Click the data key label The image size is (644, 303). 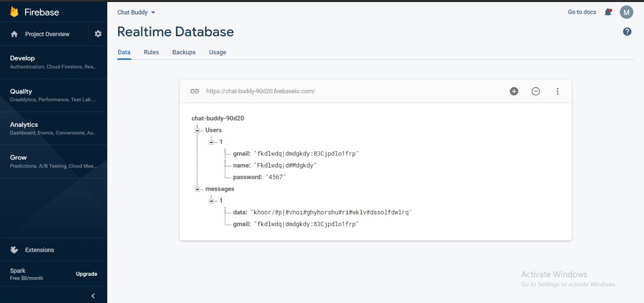tap(240, 212)
